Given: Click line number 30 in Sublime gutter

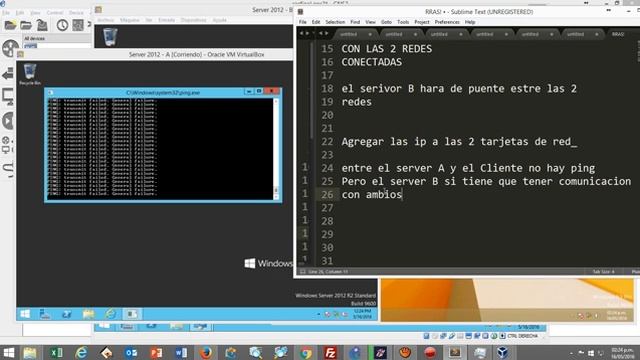Looking at the screenshot, I should tap(327, 247).
